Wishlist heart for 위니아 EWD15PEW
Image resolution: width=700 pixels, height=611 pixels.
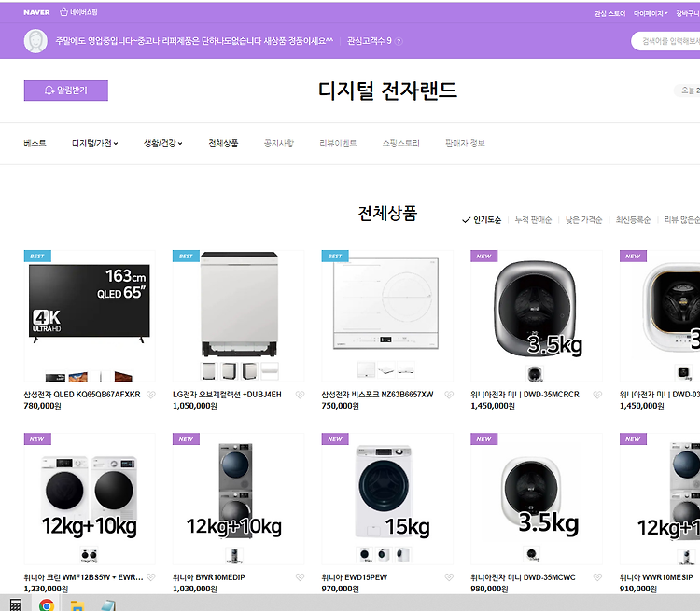click(x=449, y=577)
